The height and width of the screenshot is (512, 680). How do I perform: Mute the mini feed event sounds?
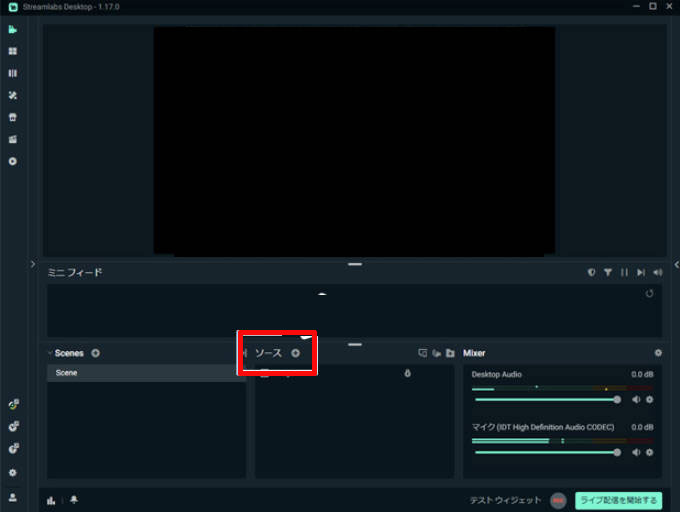658,272
